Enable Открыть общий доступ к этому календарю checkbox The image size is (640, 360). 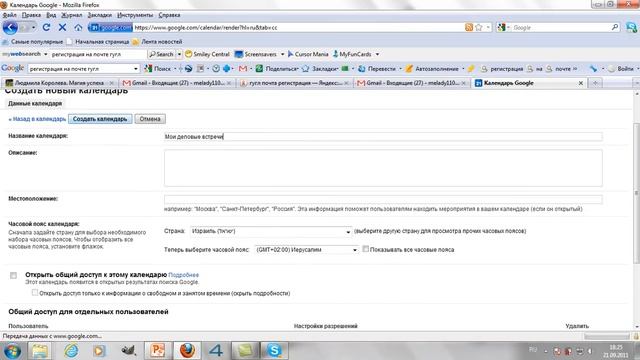13,276
